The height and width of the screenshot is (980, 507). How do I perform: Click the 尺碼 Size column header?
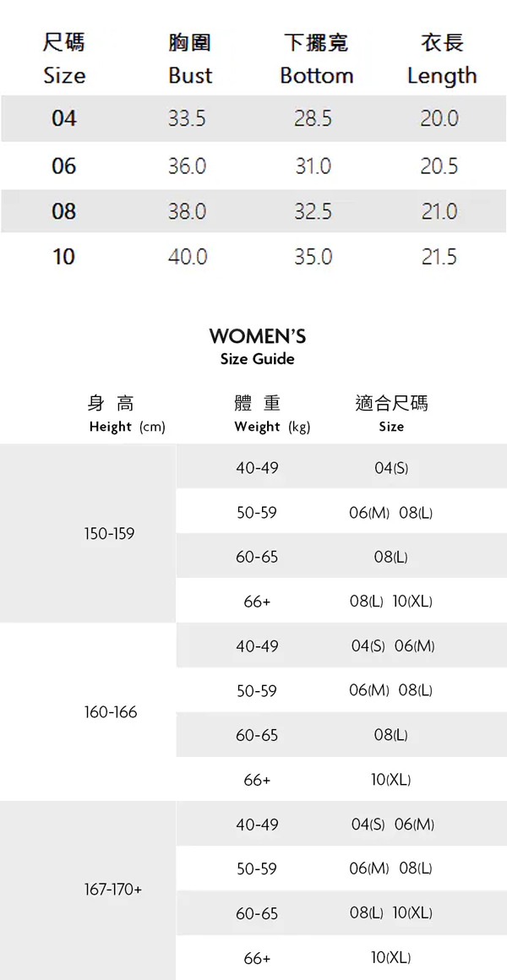click(x=64, y=59)
